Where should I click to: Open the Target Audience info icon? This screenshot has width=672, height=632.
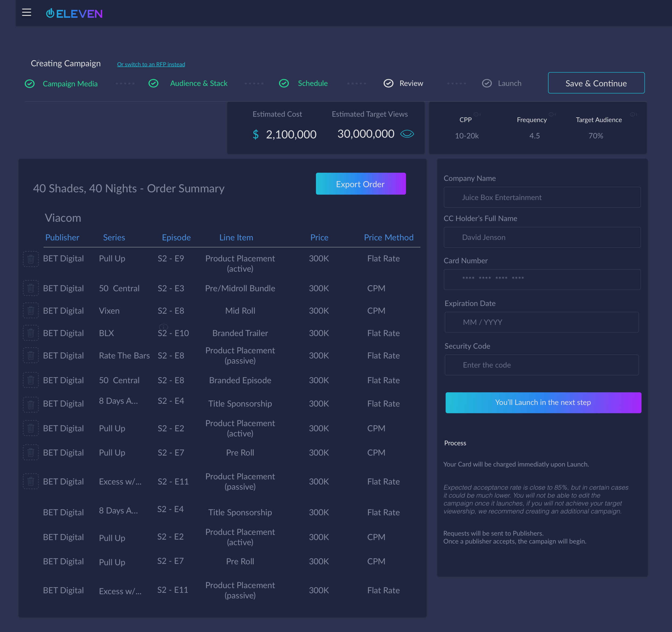[x=633, y=114]
